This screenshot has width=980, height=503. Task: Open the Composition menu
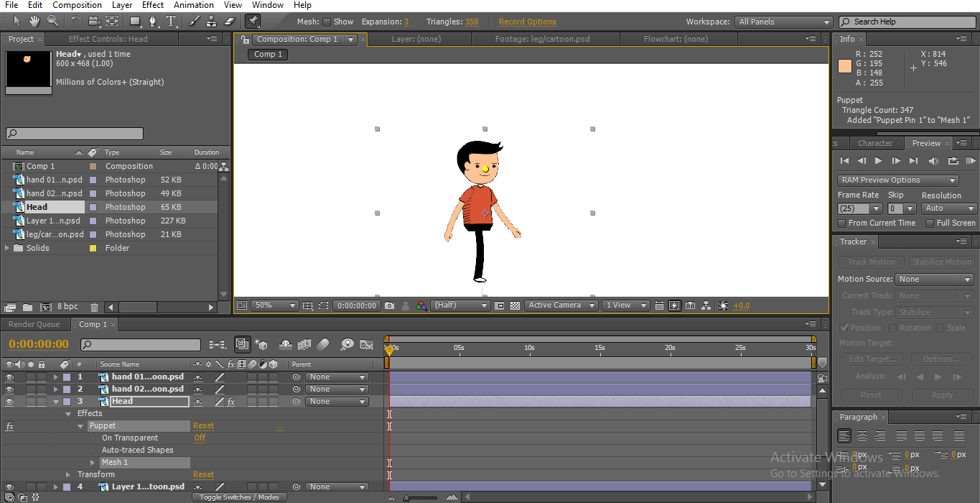[77, 5]
